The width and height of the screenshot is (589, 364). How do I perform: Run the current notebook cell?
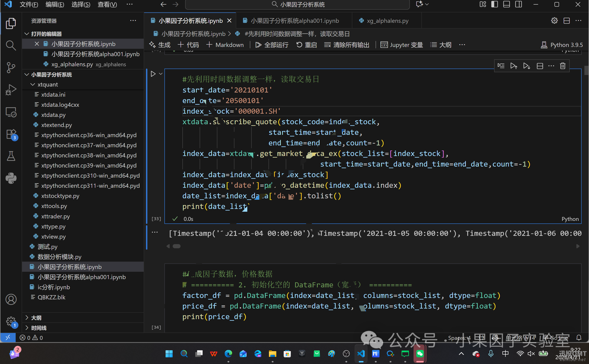point(153,74)
